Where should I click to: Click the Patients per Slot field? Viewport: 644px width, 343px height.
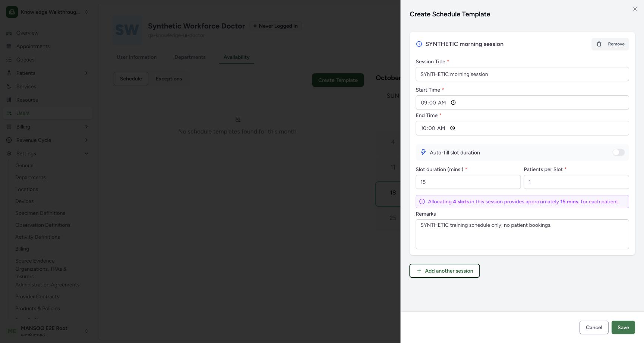click(x=576, y=182)
